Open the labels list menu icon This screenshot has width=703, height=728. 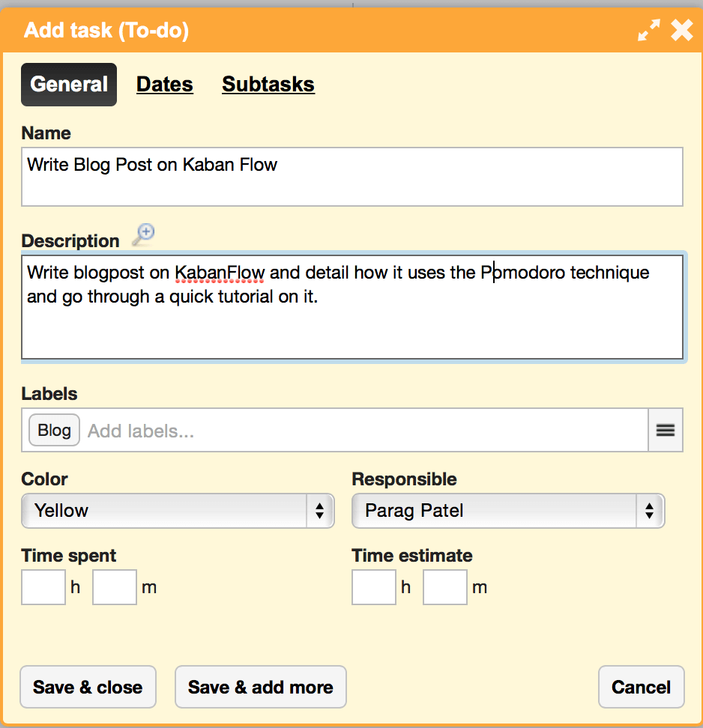[666, 430]
